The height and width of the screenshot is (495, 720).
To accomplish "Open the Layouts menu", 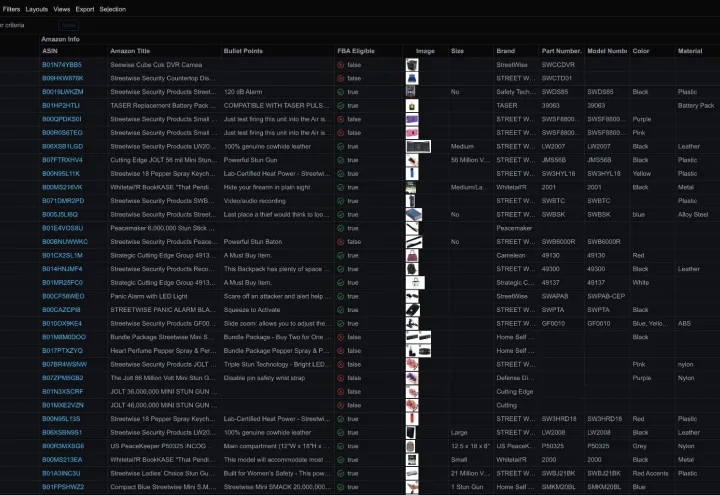I will (x=37, y=9).
